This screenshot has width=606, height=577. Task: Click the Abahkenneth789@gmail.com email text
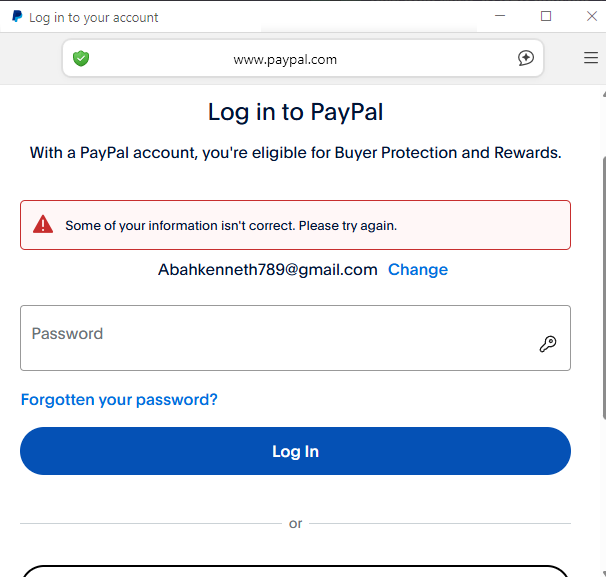pos(268,270)
